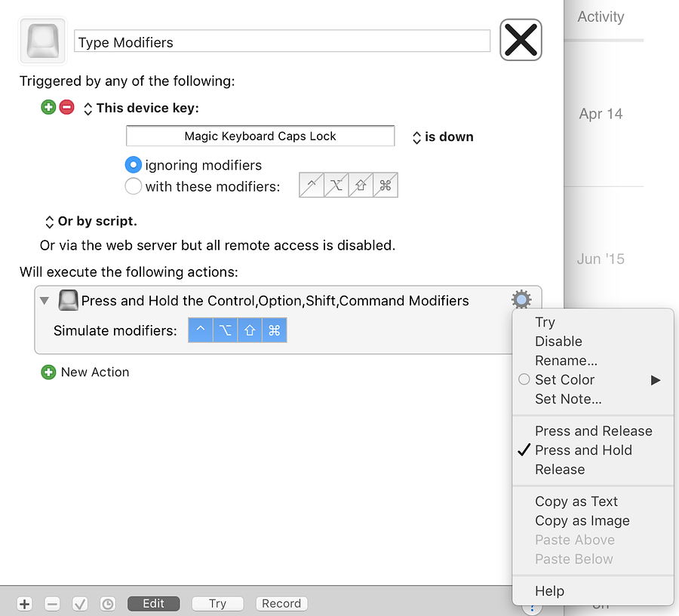This screenshot has width=679, height=616.
Task: Choose Disable from the action context menu
Action: tap(593, 341)
